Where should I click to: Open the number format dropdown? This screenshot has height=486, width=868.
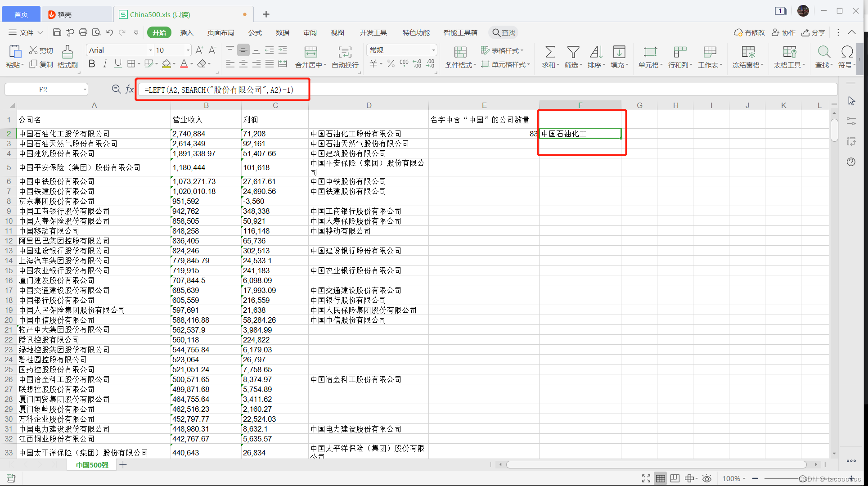point(433,50)
